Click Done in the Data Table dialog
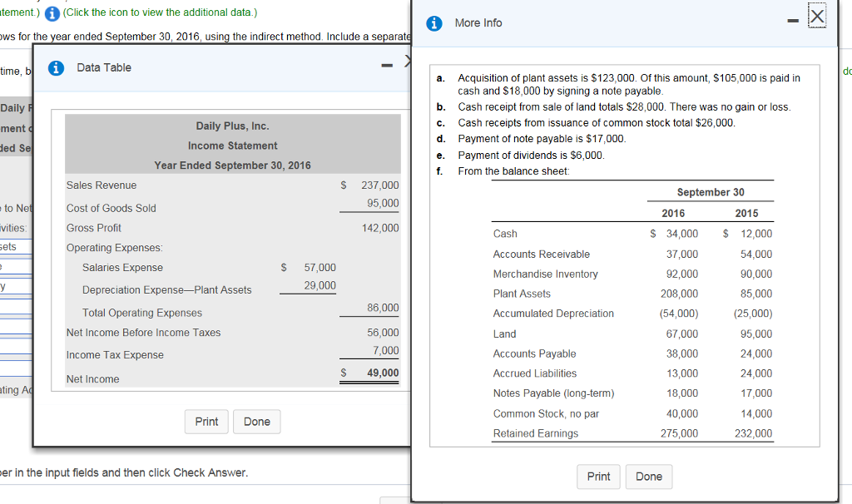The height and width of the screenshot is (504, 852). tap(257, 422)
